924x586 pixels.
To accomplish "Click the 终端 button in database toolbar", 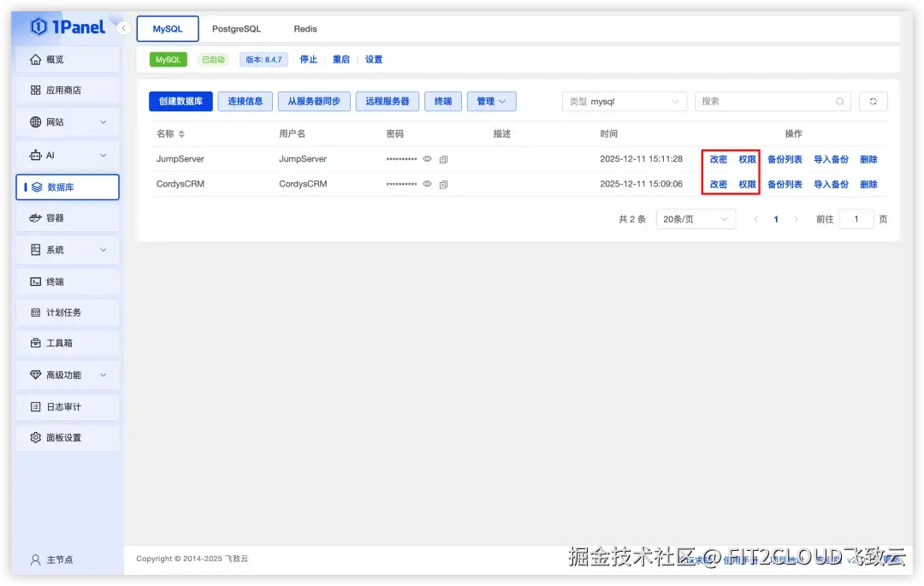I will pos(443,101).
